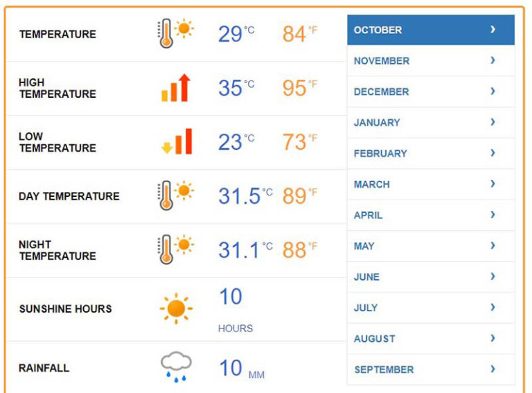The width and height of the screenshot is (532, 393).
Task: Choose May from the month list
Action: coord(364,246)
